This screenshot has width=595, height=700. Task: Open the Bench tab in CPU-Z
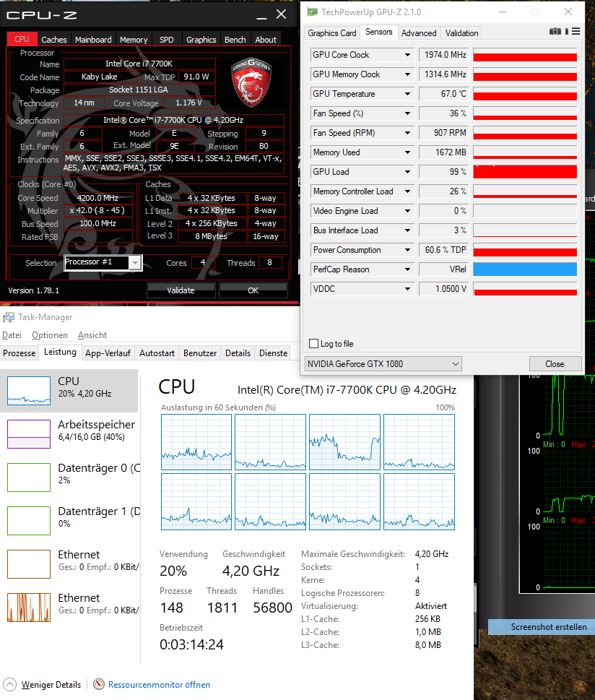point(235,40)
